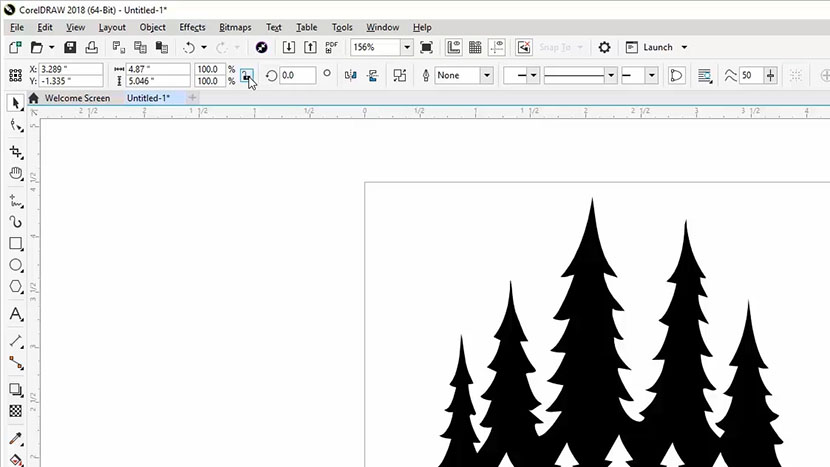
Task: Click the Mirror horizontally icon
Action: (350, 75)
